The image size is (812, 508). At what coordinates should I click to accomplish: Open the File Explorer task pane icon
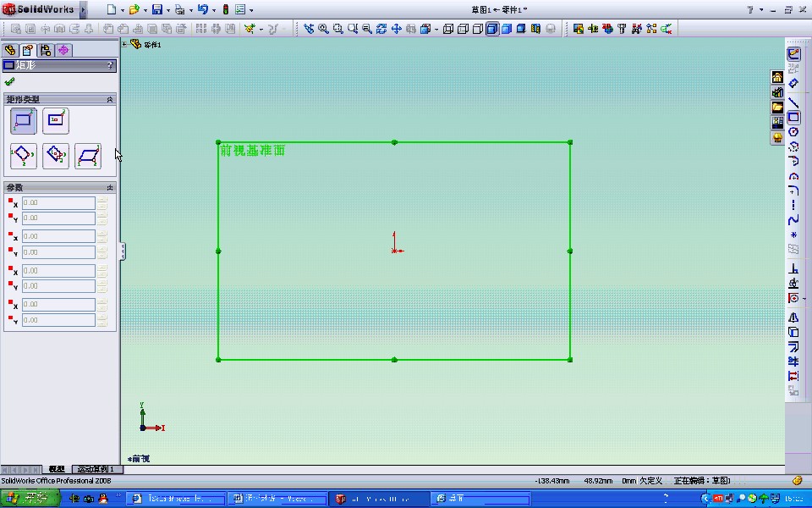pos(777,108)
